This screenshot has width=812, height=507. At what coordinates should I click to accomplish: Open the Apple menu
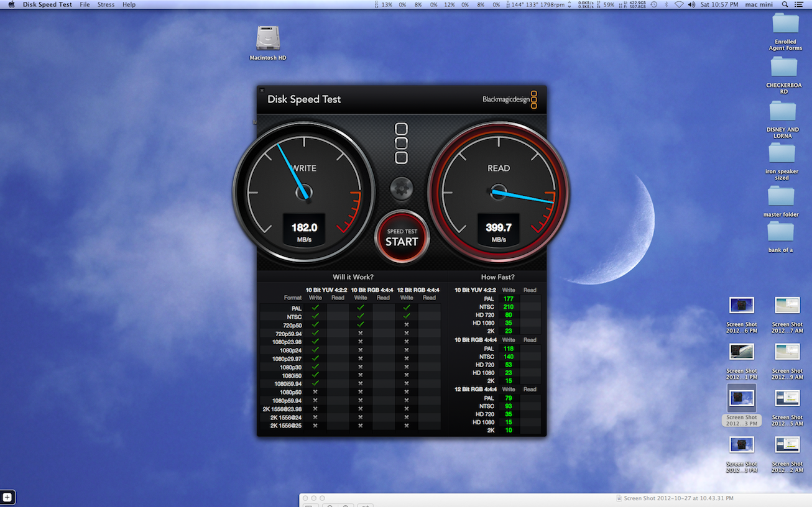point(11,4)
